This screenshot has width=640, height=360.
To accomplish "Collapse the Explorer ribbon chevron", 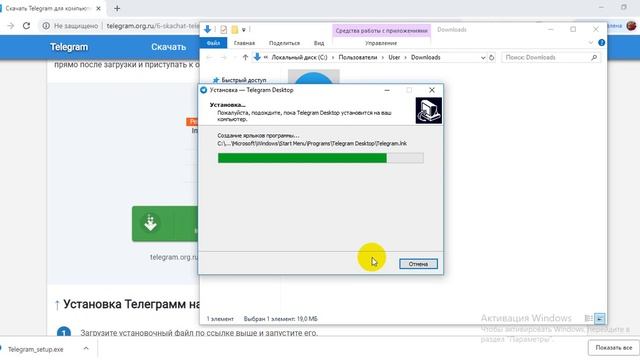I will click(590, 43).
